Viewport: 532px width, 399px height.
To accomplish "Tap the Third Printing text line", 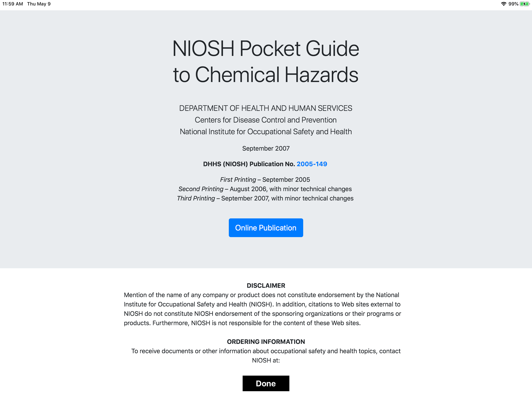I will coord(265,198).
